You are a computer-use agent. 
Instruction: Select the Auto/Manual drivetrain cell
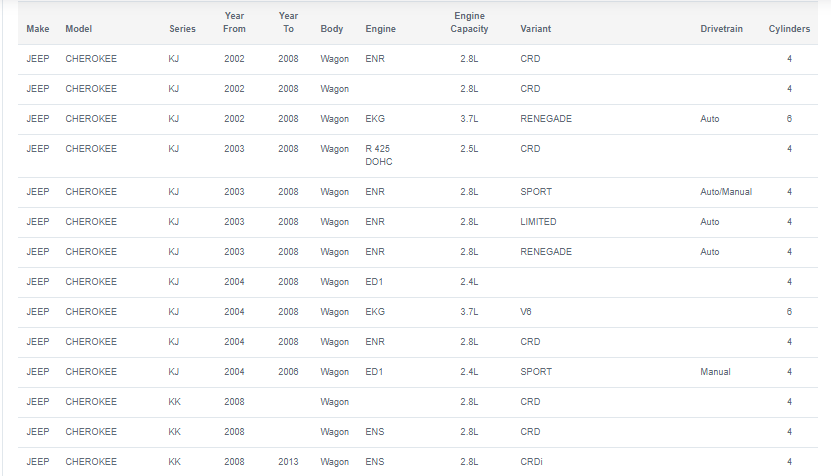click(726, 192)
